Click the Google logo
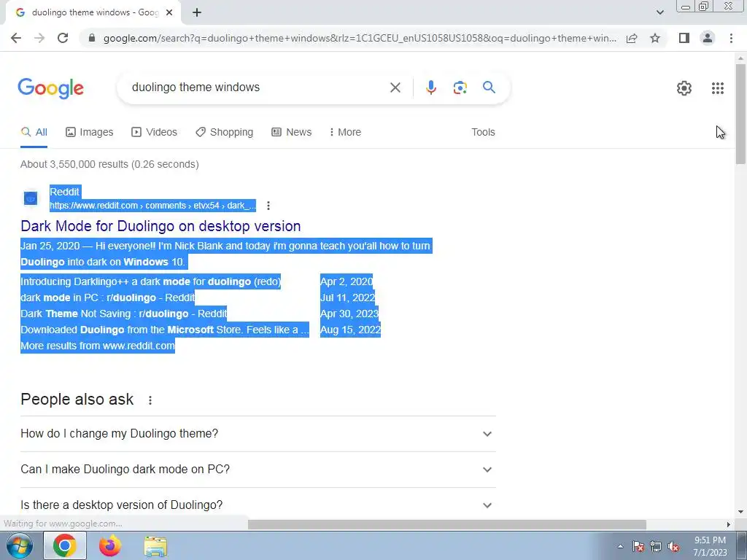The image size is (747, 560). (51, 88)
